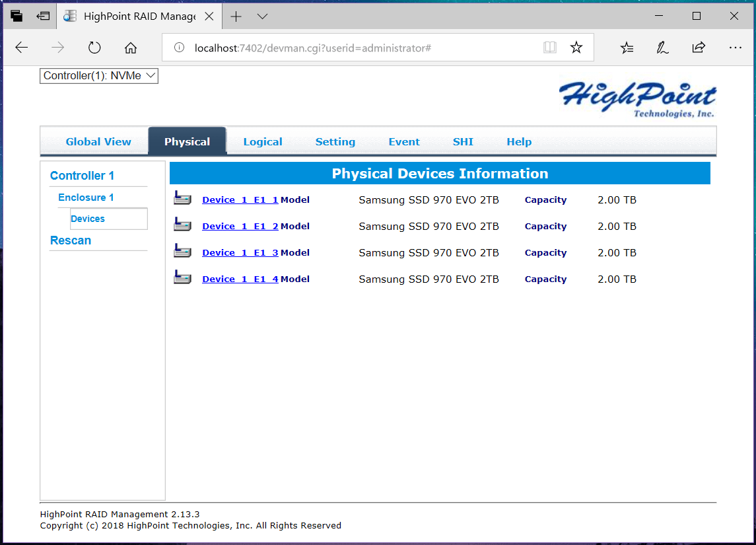Minimize the browser window
Image resolution: width=756 pixels, height=545 pixels.
tap(659, 16)
